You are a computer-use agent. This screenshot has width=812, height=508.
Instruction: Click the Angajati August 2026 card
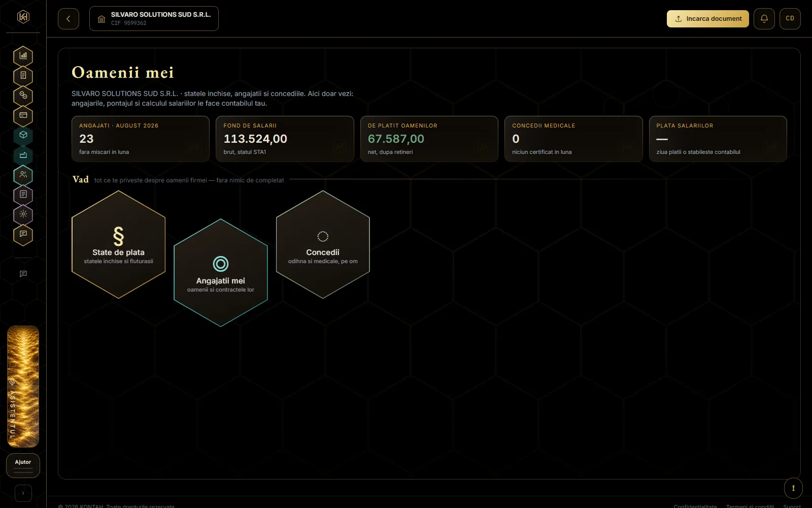pyautogui.click(x=141, y=139)
